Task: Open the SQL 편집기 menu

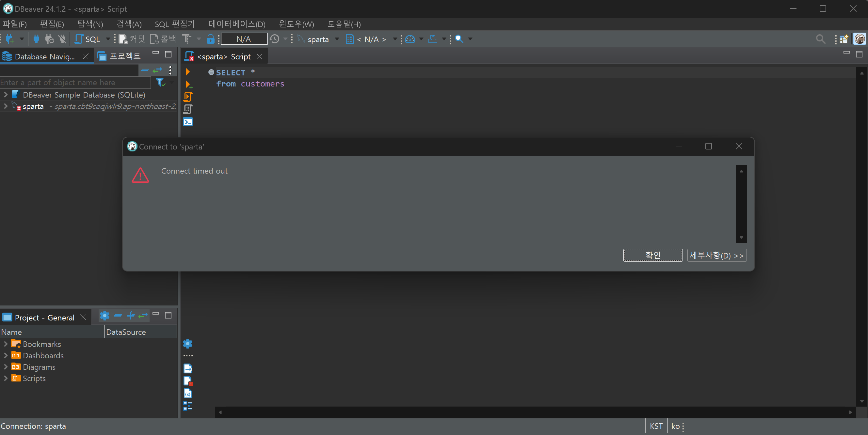Action: click(x=174, y=24)
